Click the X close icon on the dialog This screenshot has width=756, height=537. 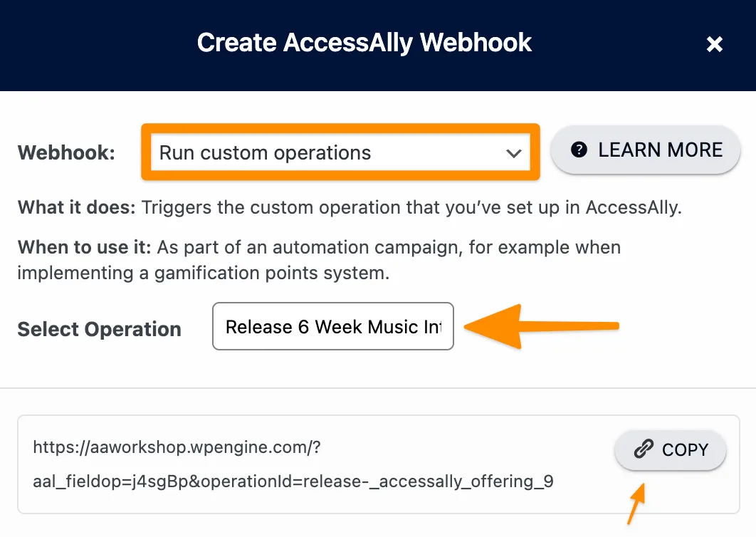[714, 44]
